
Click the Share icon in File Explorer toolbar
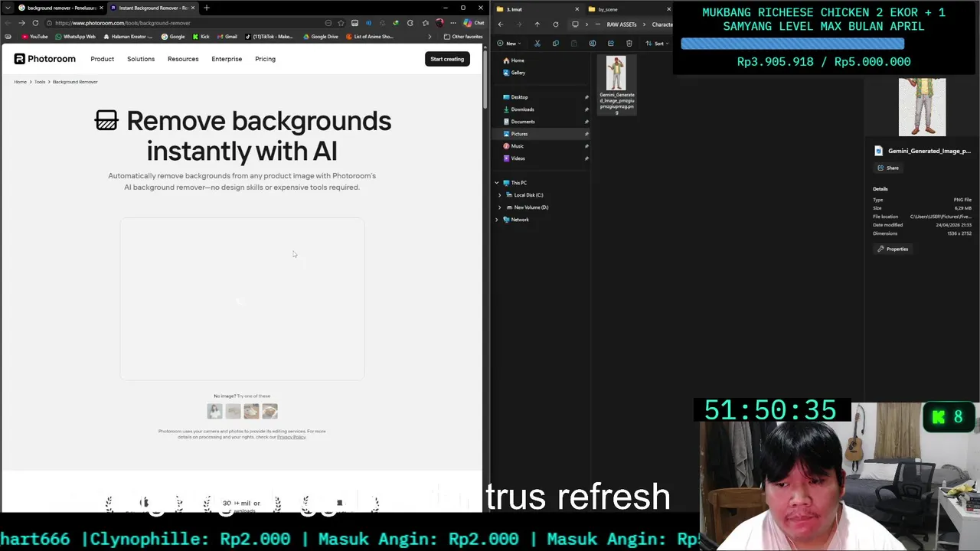point(611,44)
